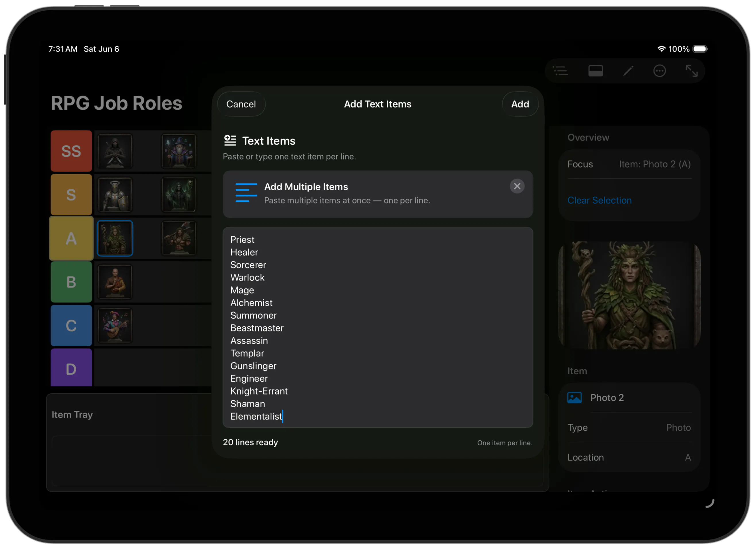The image size is (756, 550).
Task: Click inside the text items entry field
Action: tap(378, 328)
